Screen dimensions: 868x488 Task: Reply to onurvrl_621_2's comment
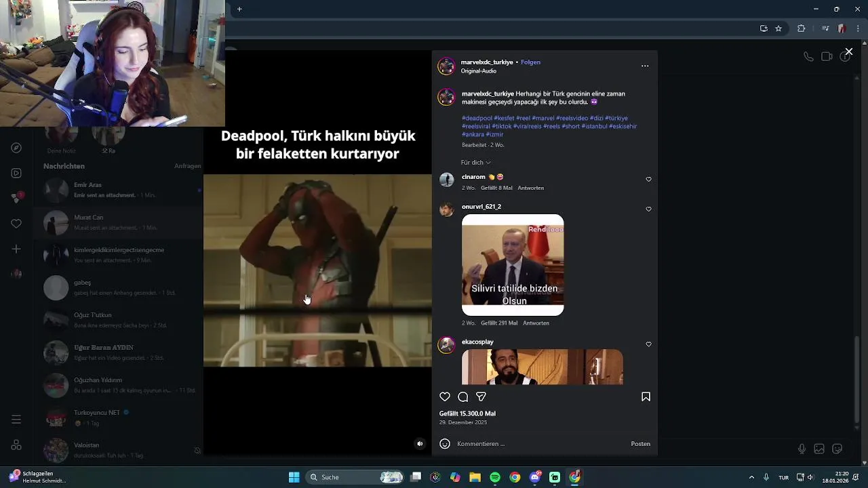click(x=536, y=323)
